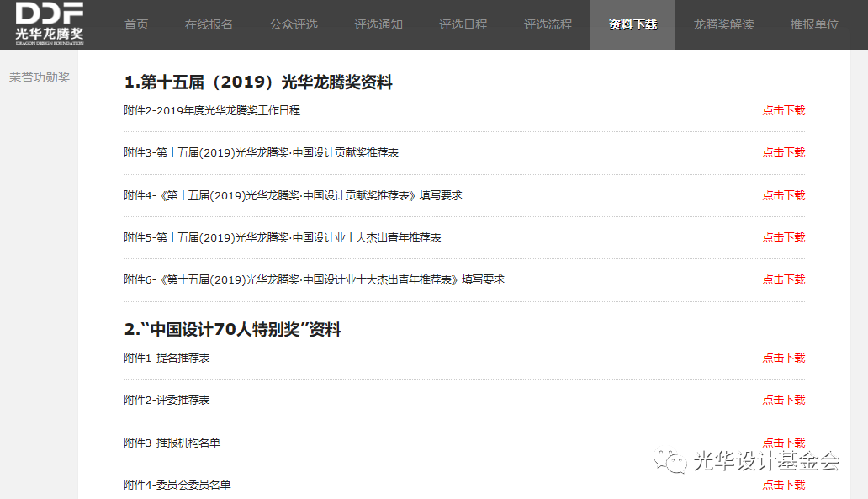868x499 pixels.
Task: Click the text 附件3-第十五届(2019)光华龙腾奖·中国设计贡献奖推荐表
Action: coord(261,152)
